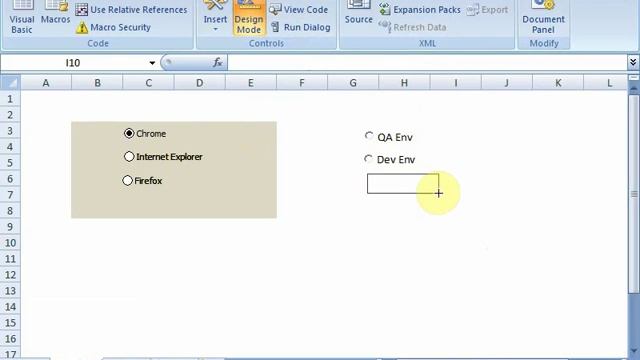This screenshot has width=640, height=360.
Task: Select column L header
Action: 606,83
